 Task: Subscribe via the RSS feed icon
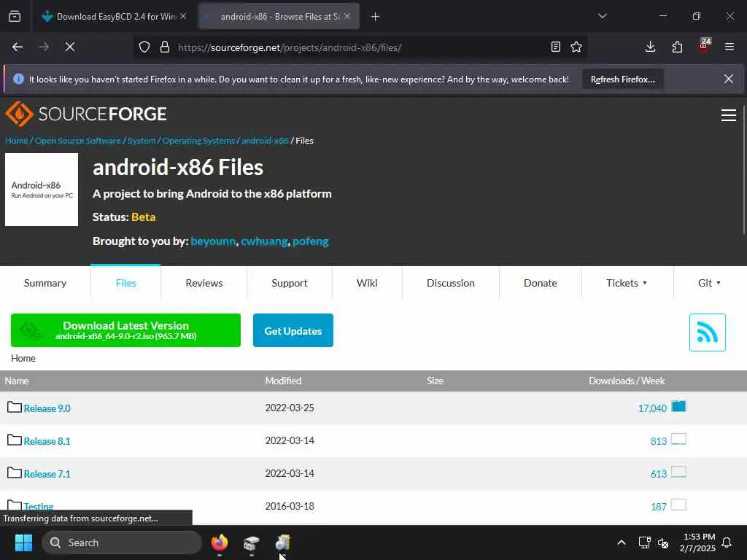707,332
